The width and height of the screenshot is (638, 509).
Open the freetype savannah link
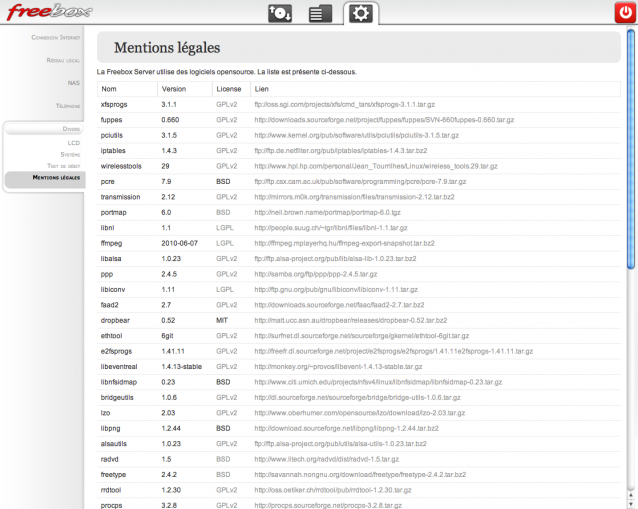[360, 475]
